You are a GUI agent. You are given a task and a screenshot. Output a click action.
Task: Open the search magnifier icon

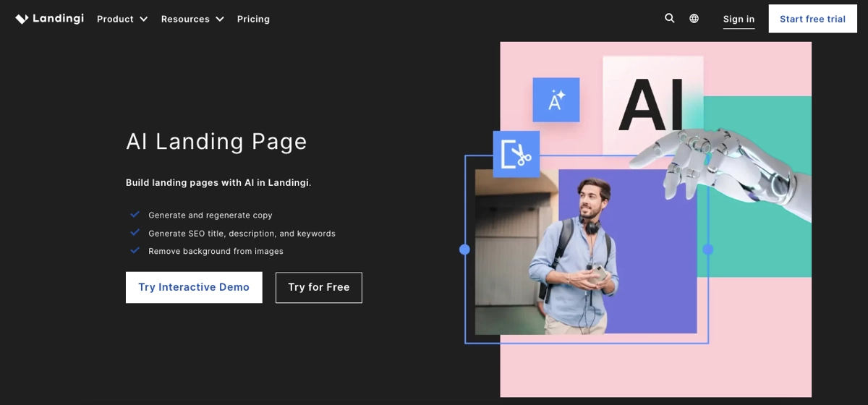669,19
